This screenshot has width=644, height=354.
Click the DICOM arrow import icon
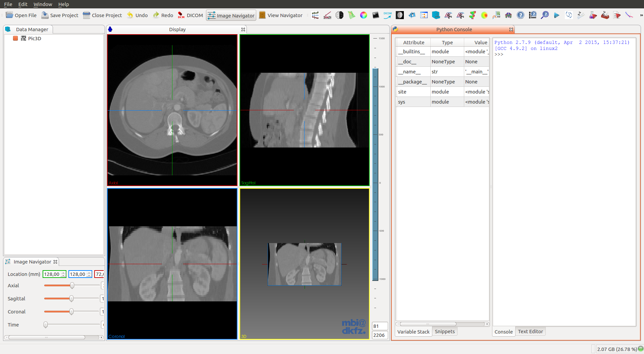coord(388,15)
